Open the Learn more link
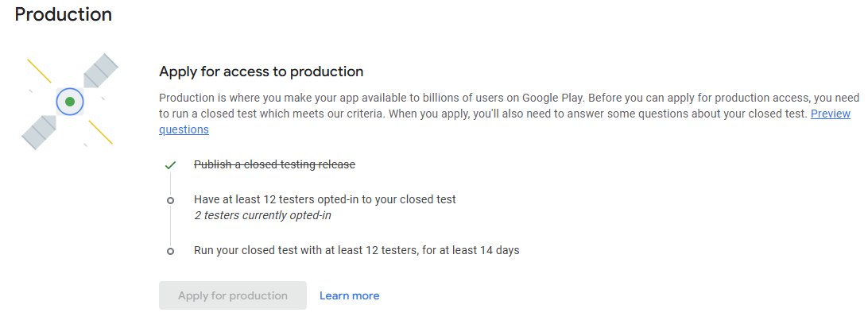The width and height of the screenshot is (868, 324). point(349,295)
